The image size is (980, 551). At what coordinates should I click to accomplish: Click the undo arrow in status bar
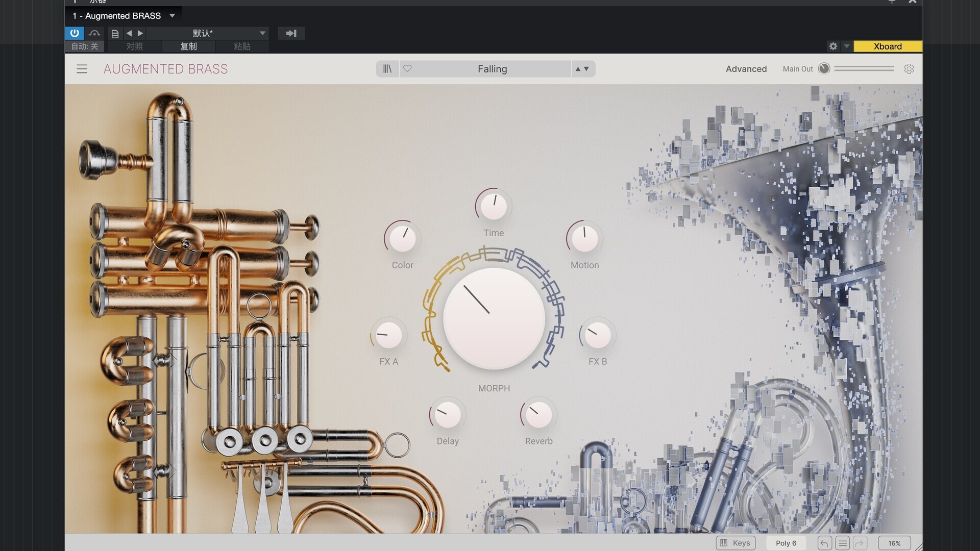click(x=824, y=543)
